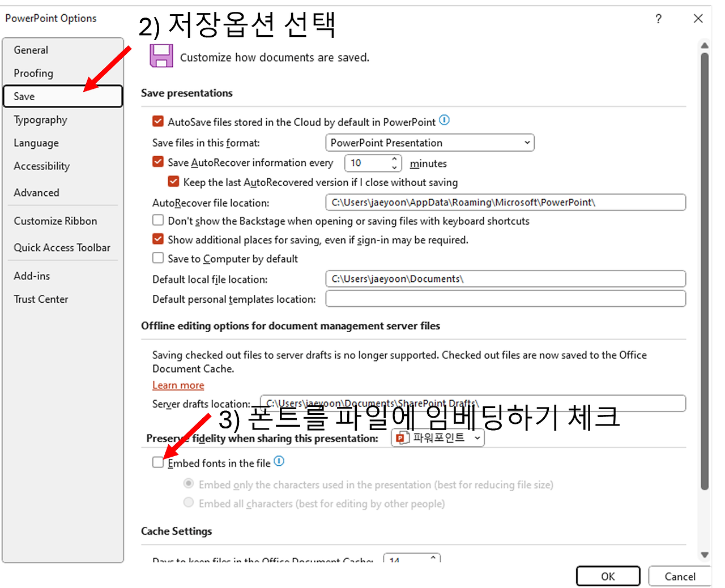
Task: Open the presentation selector dropdown 파워포인트
Action: coord(438,437)
